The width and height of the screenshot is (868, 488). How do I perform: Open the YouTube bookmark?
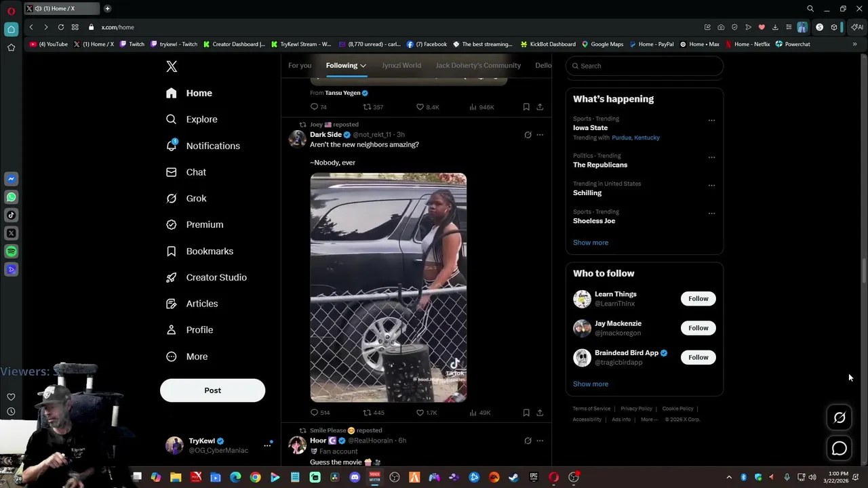(x=48, y=44)
